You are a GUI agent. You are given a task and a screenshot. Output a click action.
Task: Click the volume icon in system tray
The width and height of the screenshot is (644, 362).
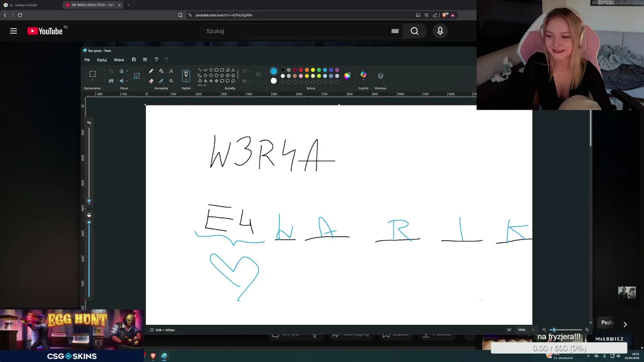(x=618, y=356)
